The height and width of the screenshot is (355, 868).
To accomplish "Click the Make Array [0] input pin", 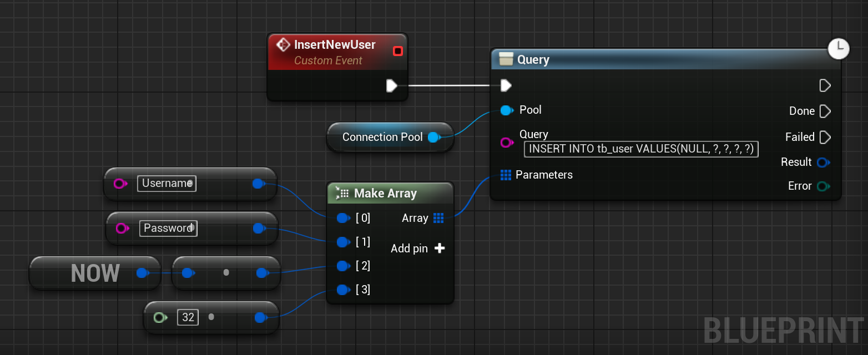I will pyautogui.click(x=344, y=218).
